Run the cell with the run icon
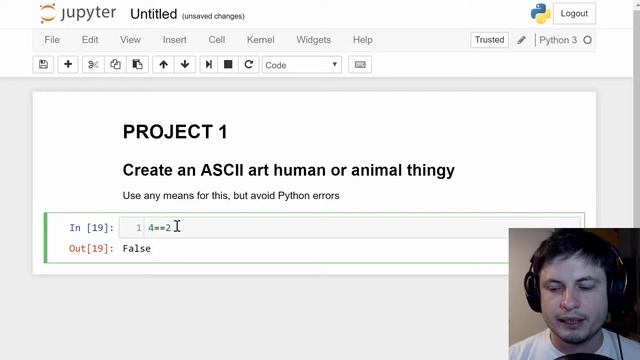 pyautogui.click(x=209, y=64)
